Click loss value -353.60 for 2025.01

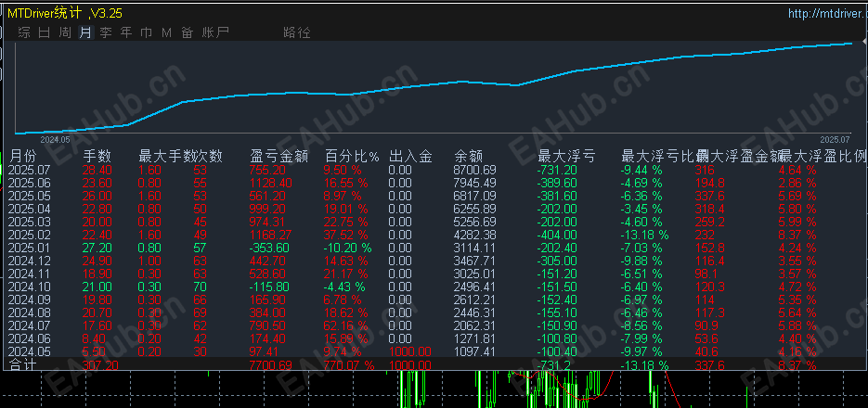[x=270, y=248]
